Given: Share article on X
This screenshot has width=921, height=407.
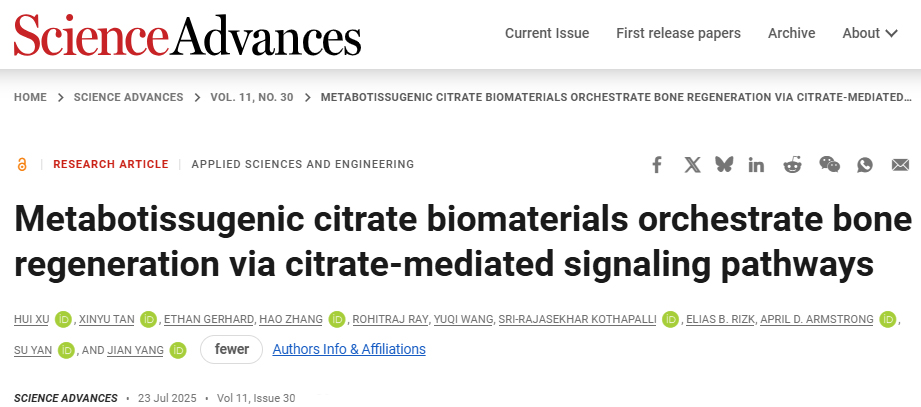Looking at the screenshot, I should (x=692, y=165).
